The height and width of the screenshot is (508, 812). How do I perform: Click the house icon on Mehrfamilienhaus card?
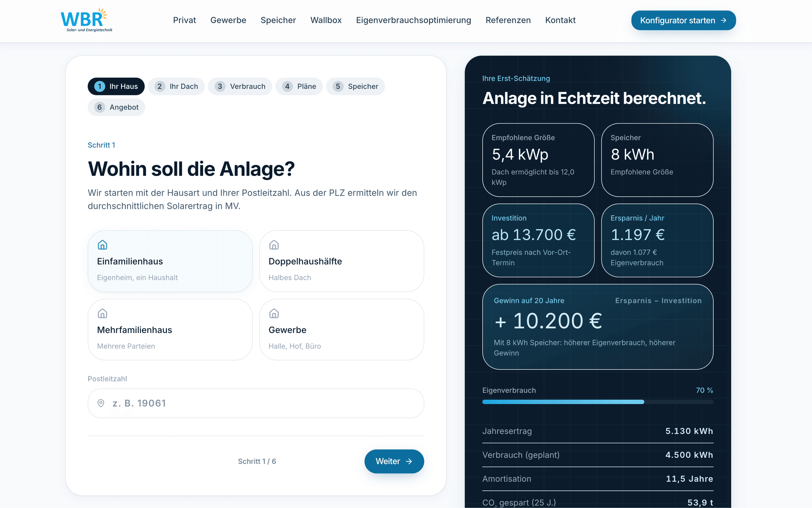102,314
